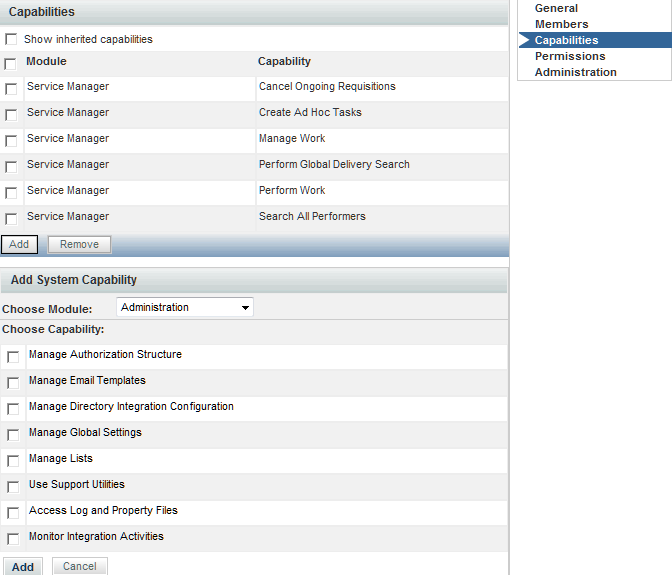The width and height of the screenshot is (672, 575).
Task: Check the Search All Performers row
Action: coord(11,219)
